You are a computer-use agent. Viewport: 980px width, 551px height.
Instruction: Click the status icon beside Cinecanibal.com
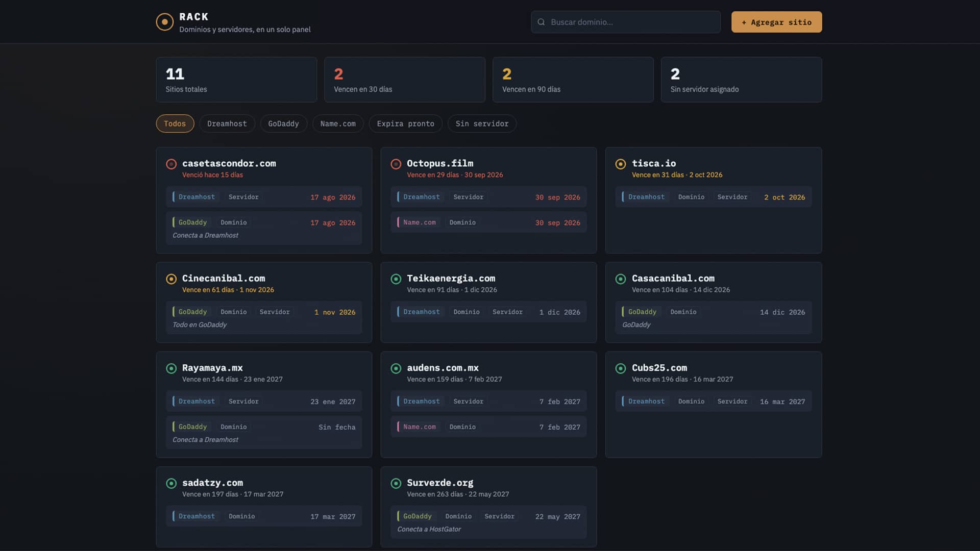171,279
